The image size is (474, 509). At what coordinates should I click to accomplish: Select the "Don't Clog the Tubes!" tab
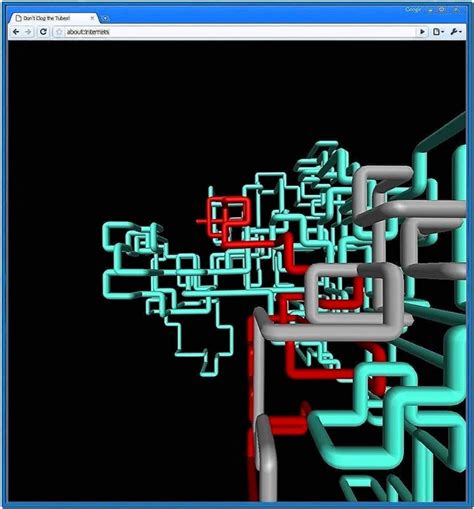pos(53,18)
